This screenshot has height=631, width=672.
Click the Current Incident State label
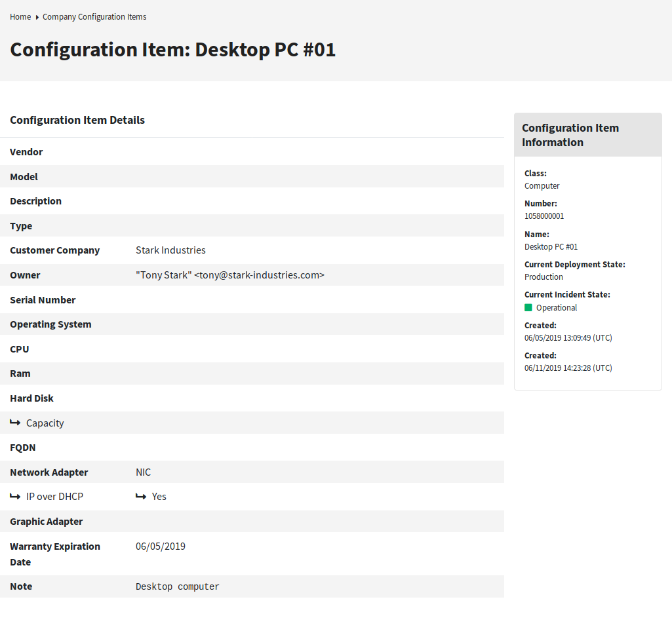[567, 295]
